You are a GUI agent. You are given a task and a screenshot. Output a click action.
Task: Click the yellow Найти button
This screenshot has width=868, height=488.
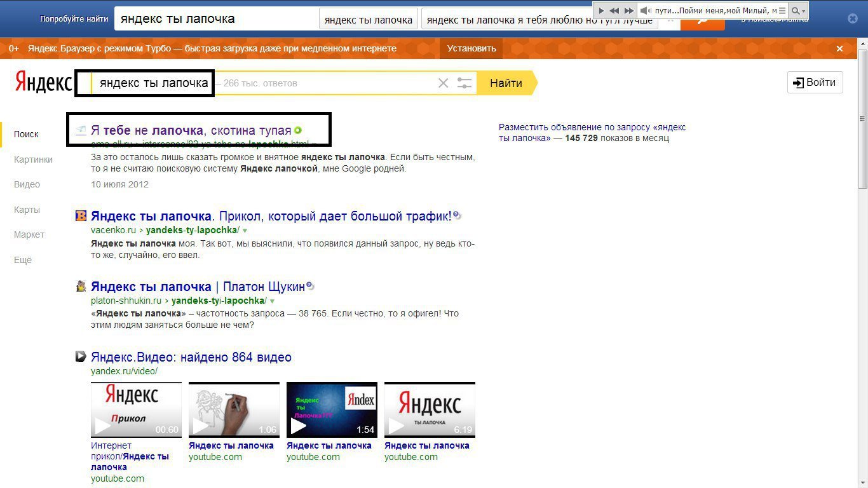click(x=506, y=83)
